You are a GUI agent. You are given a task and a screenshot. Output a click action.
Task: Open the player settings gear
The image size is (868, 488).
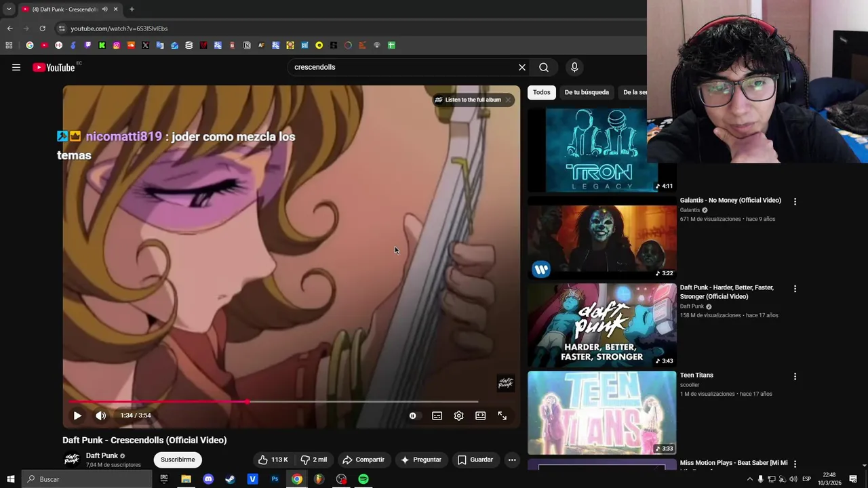point(459,415)
